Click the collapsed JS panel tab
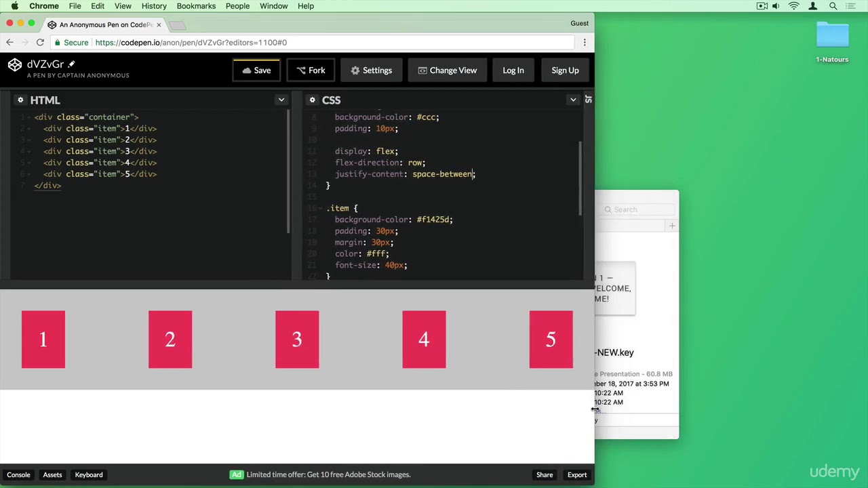868x488 pixels. 588,100
